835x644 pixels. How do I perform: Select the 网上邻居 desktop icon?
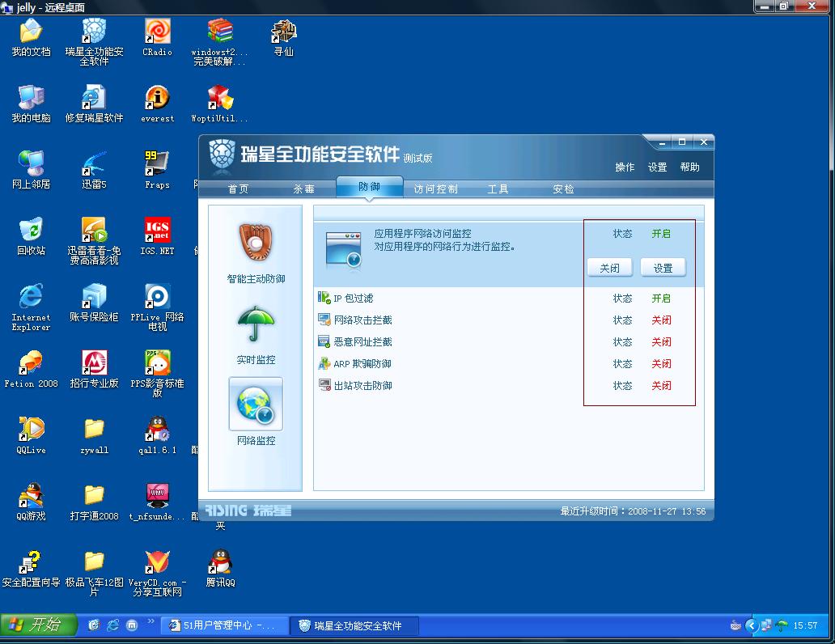coord(31,163)
